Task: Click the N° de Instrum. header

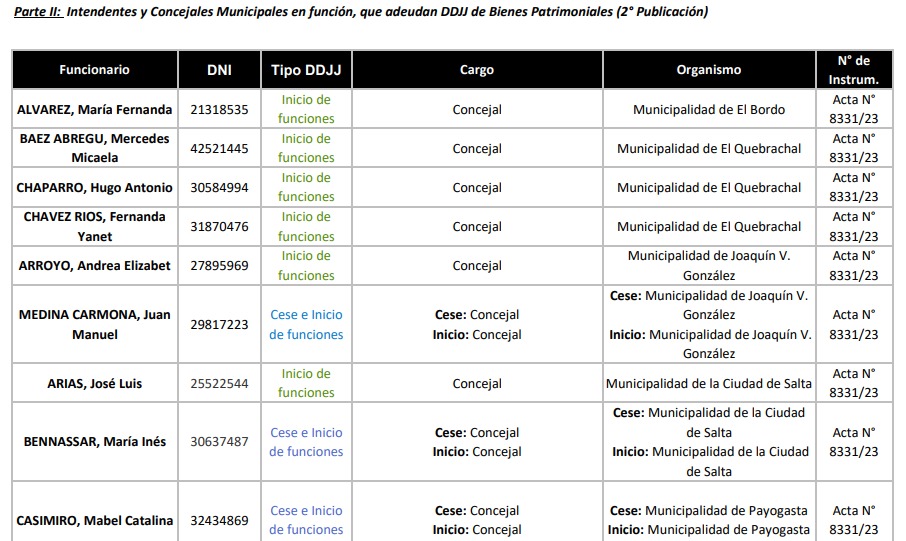Action: coord(854,70)
